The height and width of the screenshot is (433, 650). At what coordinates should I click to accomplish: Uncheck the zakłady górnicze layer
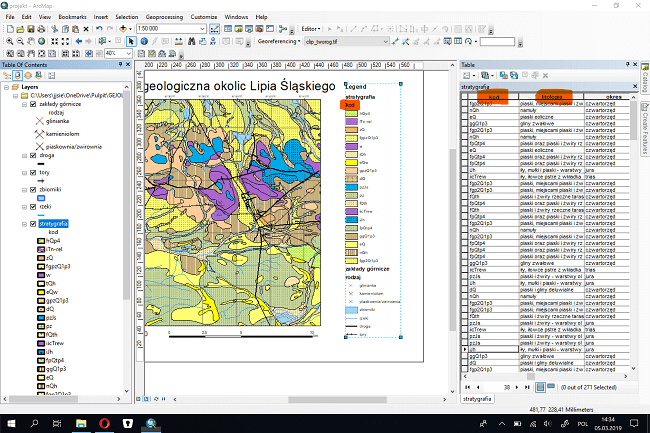click(x=33, y=104)
